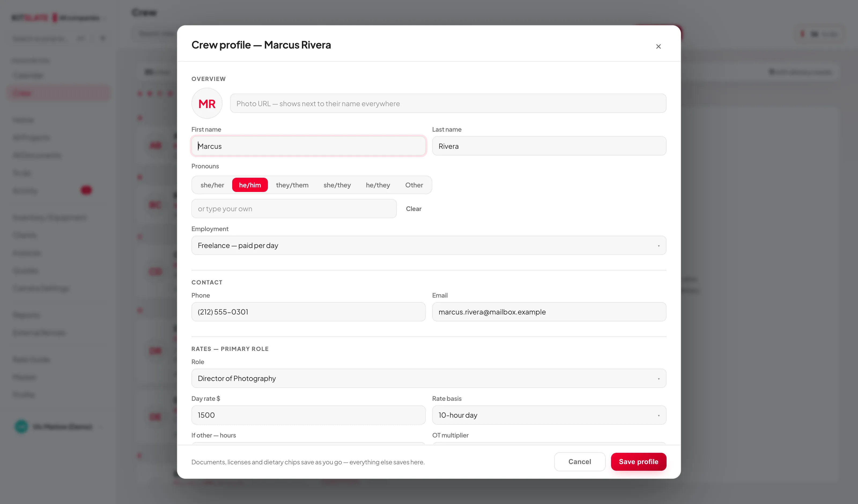This screenshot has width=858, height=504.
Task: Open the Role dropdown showing Director of Photography
Action: point(429,378)
